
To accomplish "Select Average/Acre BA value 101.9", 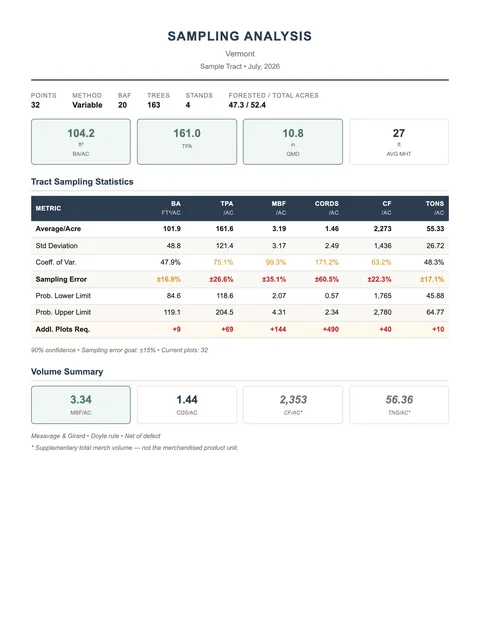I will tap(172, 229).
